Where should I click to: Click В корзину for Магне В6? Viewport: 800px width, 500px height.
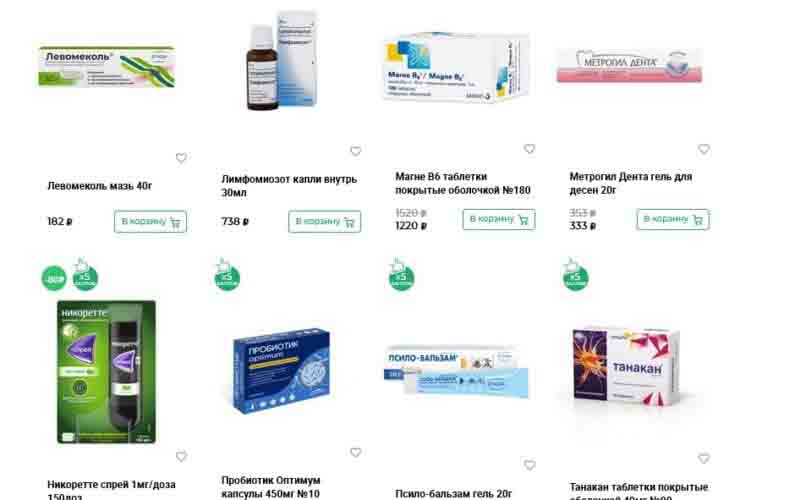(499, 219)
